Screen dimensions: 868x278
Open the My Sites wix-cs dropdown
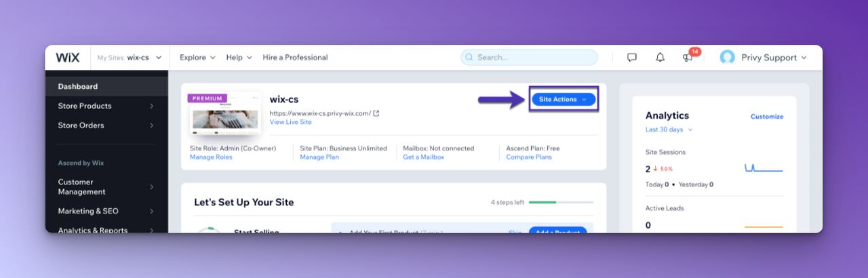point(130,58)
